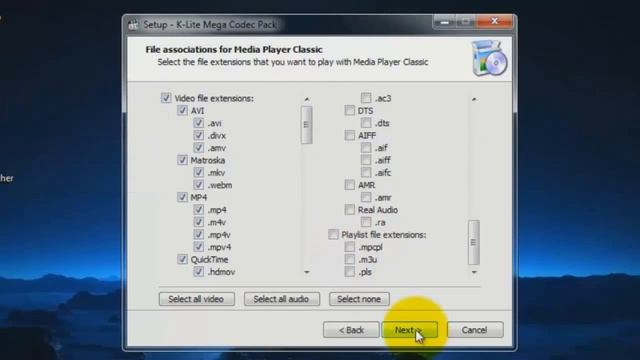The width and height of the screenshot is (640, 360).
Task: Toggle the MP4 group checkbox
Action: (182, 197)
